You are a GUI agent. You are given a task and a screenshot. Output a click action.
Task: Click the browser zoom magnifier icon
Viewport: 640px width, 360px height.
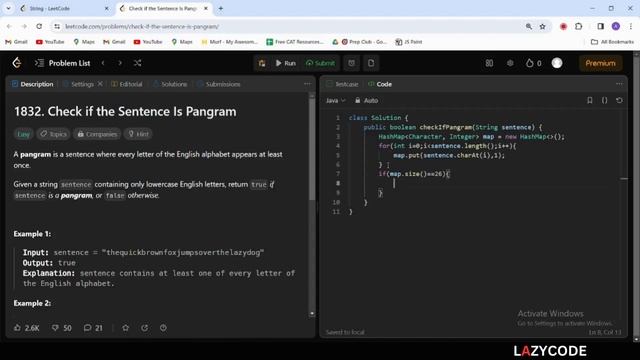[529, 26]
